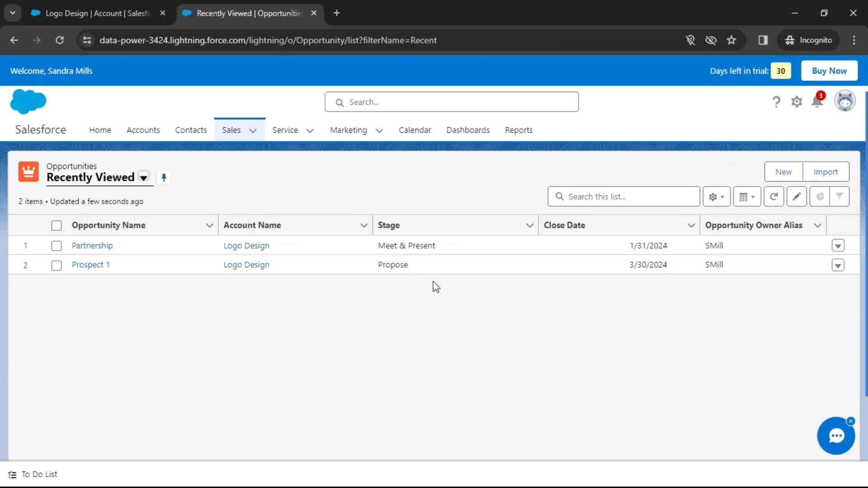Show the list filters funnel icon
Viewport: 868px width, 488px height.
click(840, 197)
